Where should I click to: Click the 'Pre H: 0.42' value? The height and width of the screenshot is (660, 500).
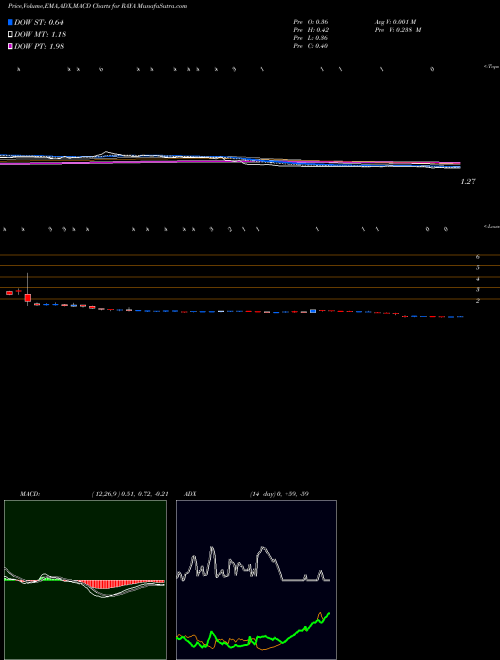click(x=311, y=30)
